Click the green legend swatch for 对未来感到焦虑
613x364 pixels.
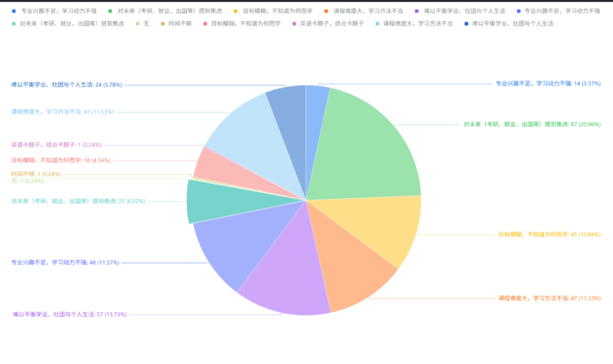click(110, 11)
